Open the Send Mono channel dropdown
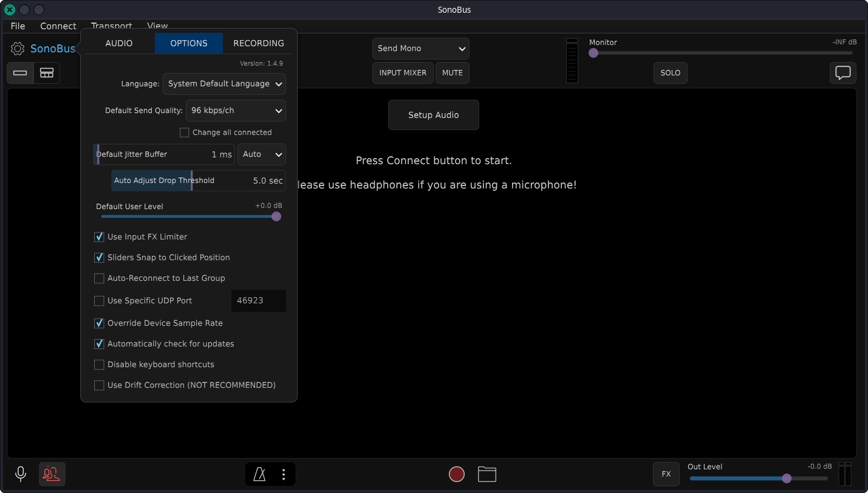This screenshot has width=868, height=493. click(421, 49)
